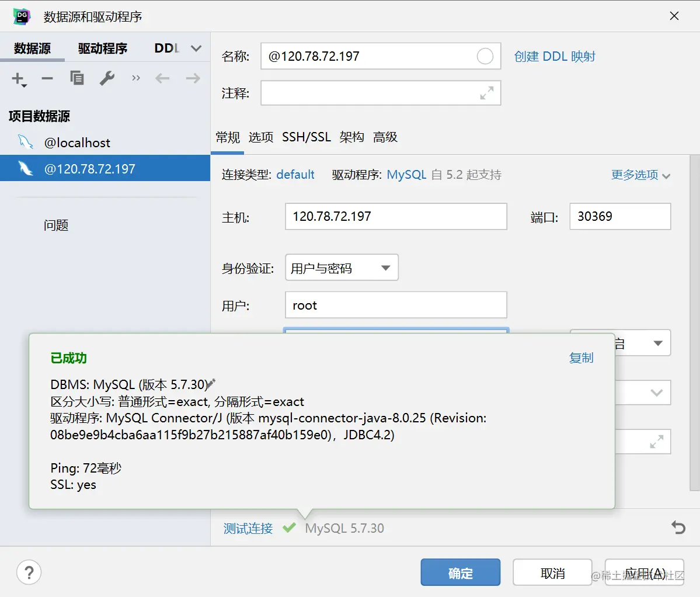700x597 pixels.
Task: Click the 端口 port field showing 30369
Action: 620,217
